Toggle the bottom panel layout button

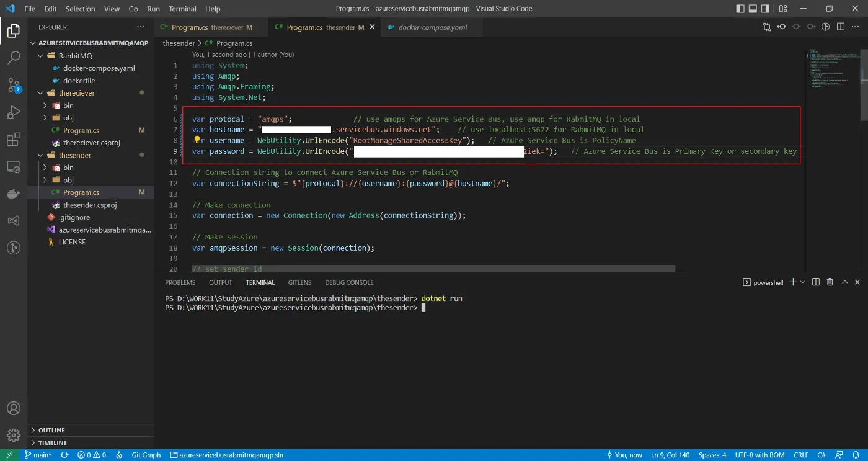tap(754, 9)
